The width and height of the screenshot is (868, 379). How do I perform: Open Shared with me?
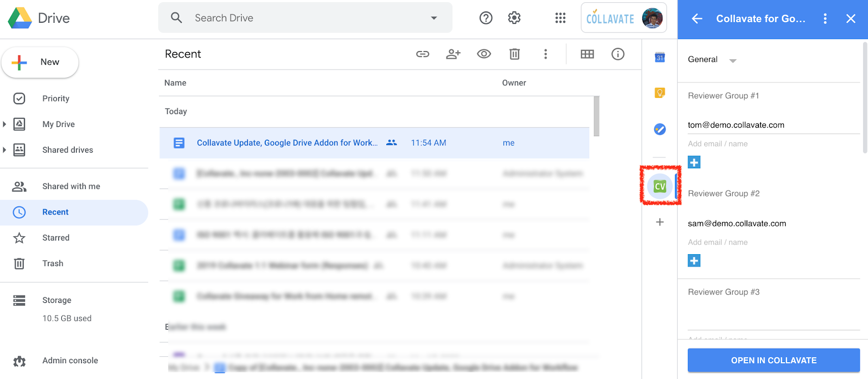coord(71,186)
